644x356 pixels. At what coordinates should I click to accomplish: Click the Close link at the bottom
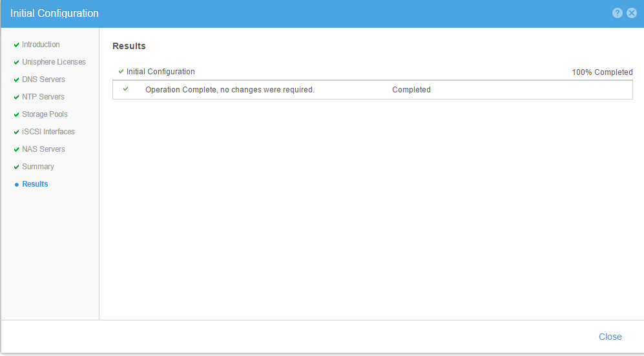610,337
